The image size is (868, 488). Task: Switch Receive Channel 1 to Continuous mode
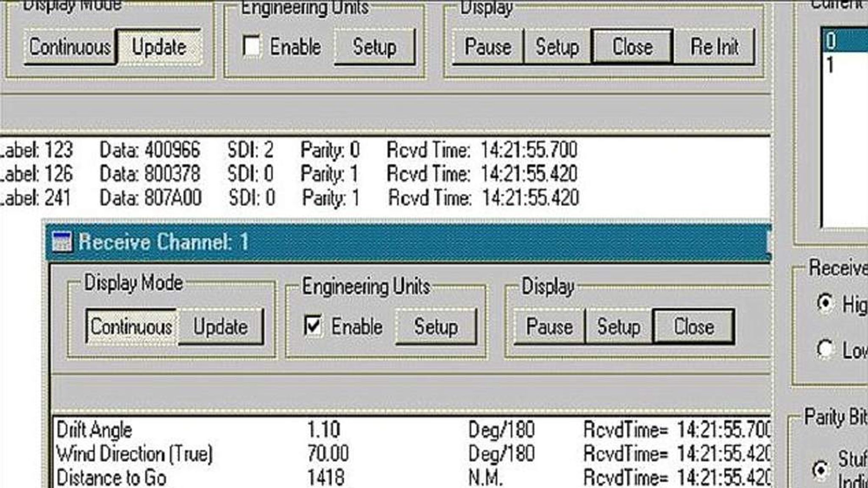131,327
